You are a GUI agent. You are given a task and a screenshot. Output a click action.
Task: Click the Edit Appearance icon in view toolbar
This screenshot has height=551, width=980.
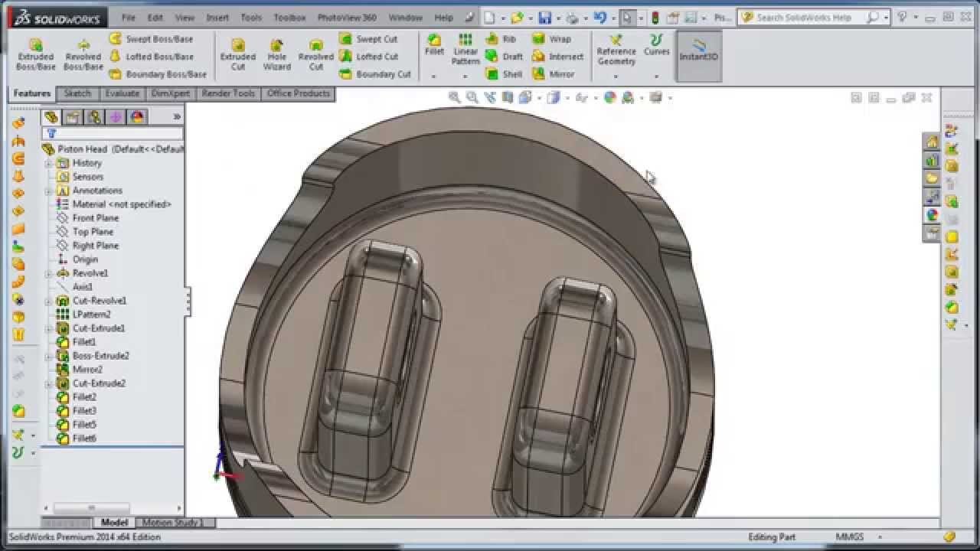tap(610, 97)
